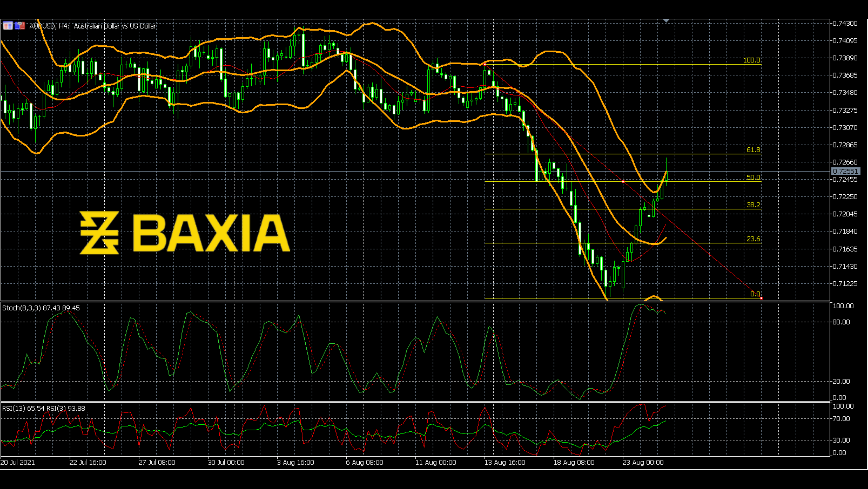The width and height of the screenshot is (868, 489).
Task: Click the 70.00 level on RSI scale
Action: [x=841, y=419]
